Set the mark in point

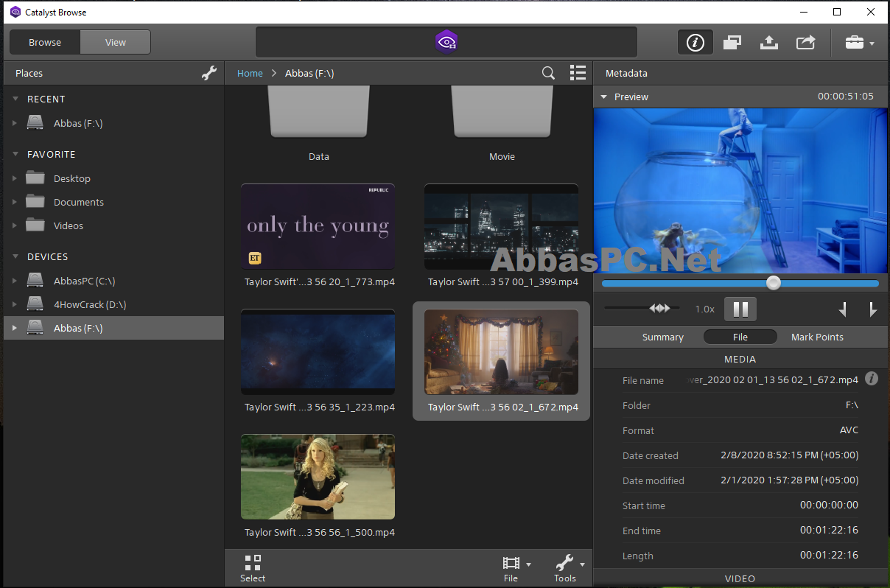click(842, 309)
